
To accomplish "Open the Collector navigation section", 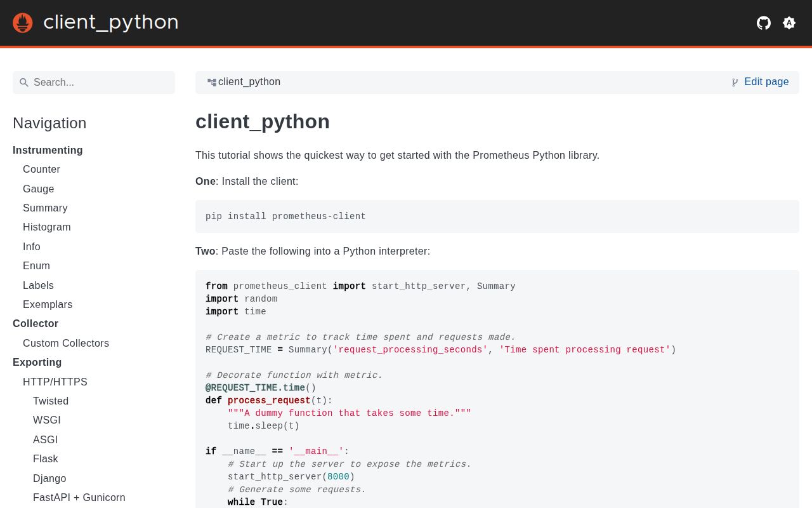I will [x=36, y=324].
